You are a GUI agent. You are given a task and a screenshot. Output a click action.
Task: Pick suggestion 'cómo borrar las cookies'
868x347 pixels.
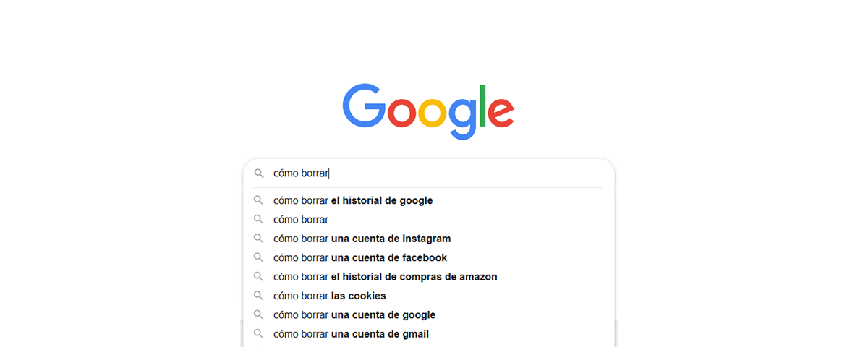429,296
